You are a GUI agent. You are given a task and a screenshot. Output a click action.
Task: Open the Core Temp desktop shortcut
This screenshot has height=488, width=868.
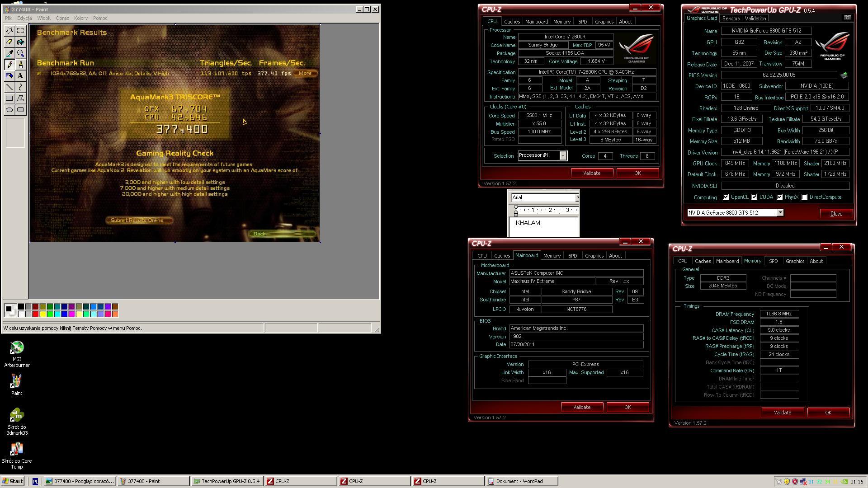click(17, 455)
